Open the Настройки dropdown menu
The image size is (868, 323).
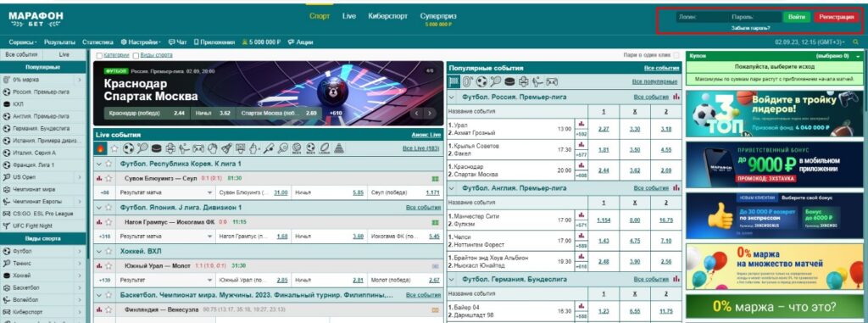click(141, 42)
